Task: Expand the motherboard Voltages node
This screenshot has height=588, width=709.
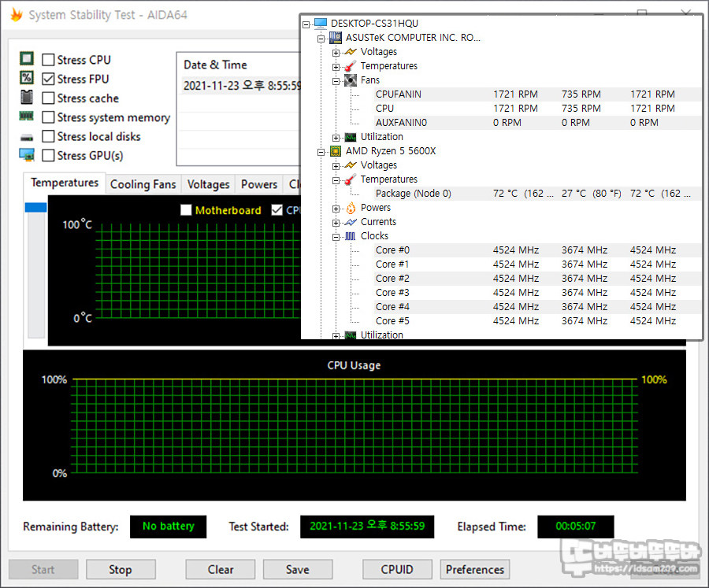Action: (336, 53)
